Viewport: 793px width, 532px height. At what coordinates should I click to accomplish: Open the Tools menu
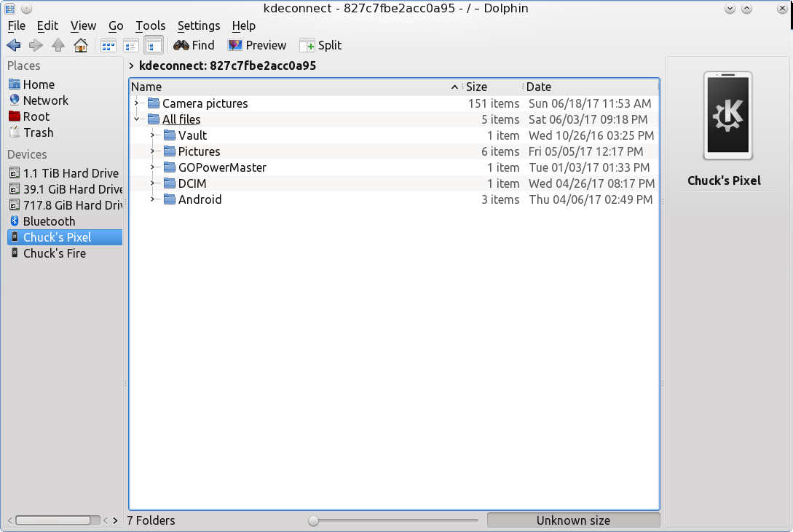point(150,25)
